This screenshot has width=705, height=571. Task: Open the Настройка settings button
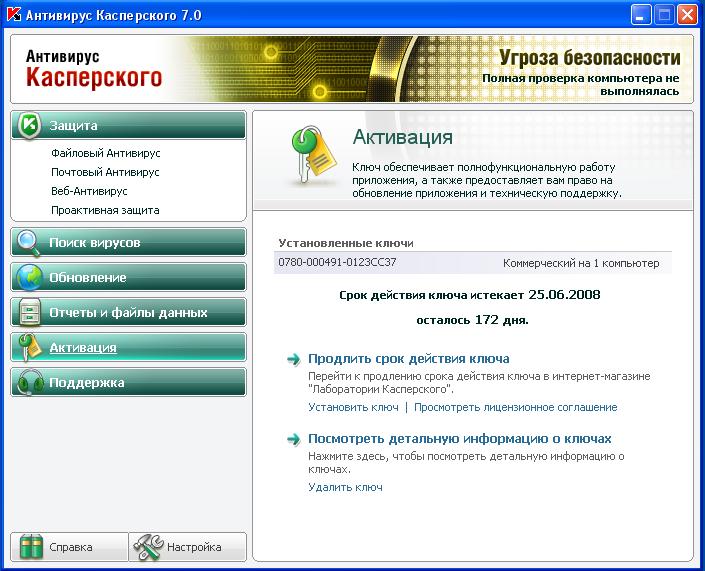[187, 547]
